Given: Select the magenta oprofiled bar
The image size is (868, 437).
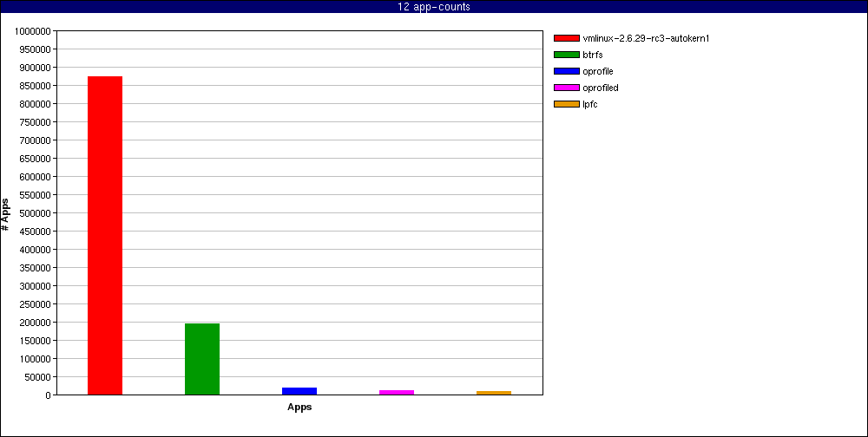Looking at the screenshot, I should 397,393.
